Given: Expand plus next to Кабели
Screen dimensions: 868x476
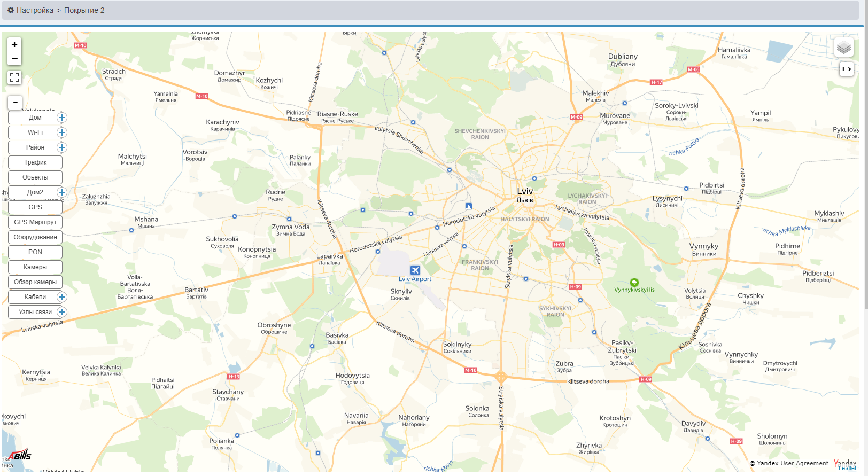Looking at the screenshot, I should pos(62,297).
